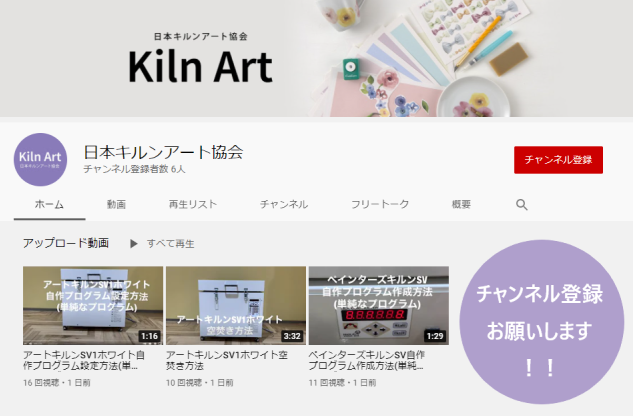Viewport: 633px width, 416px height.
Task: Switch to the 動画 tab
Action: point(116,204)
